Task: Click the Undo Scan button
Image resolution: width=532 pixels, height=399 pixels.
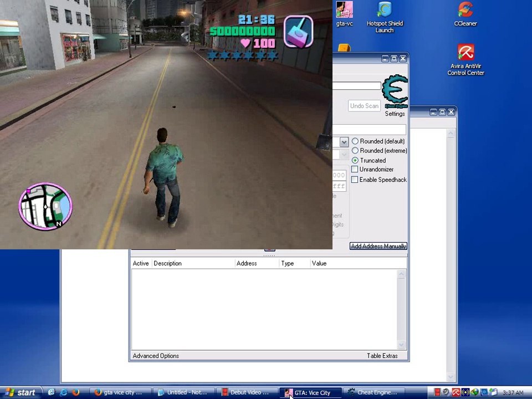Action: pyautogui.click(x=364, y=106)
